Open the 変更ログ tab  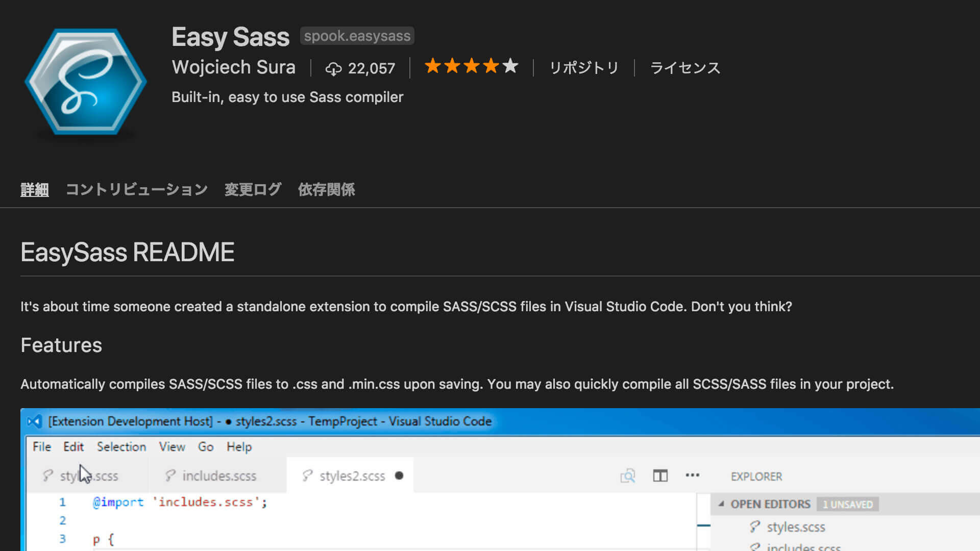(252, 189)
